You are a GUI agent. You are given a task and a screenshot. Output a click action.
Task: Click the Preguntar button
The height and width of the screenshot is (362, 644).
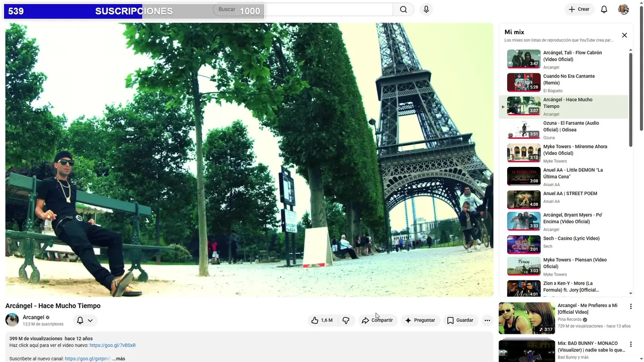click(420, 320)
